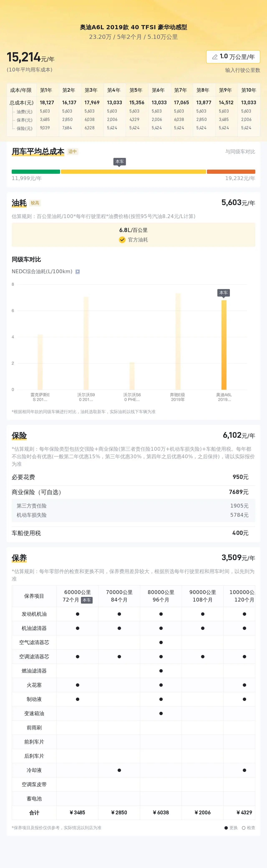
Task: Select the 奥迪A6L highlighted fuel bar
Action: [224, 345]
